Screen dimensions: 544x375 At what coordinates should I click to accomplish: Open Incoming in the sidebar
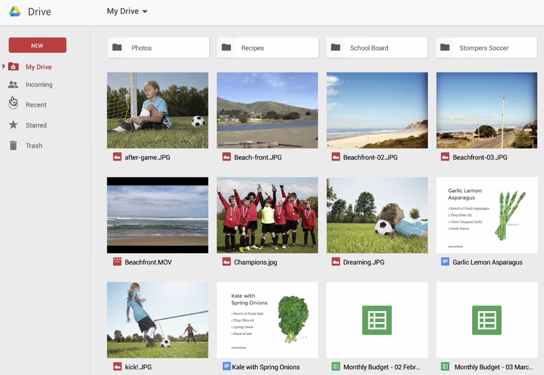39,84
